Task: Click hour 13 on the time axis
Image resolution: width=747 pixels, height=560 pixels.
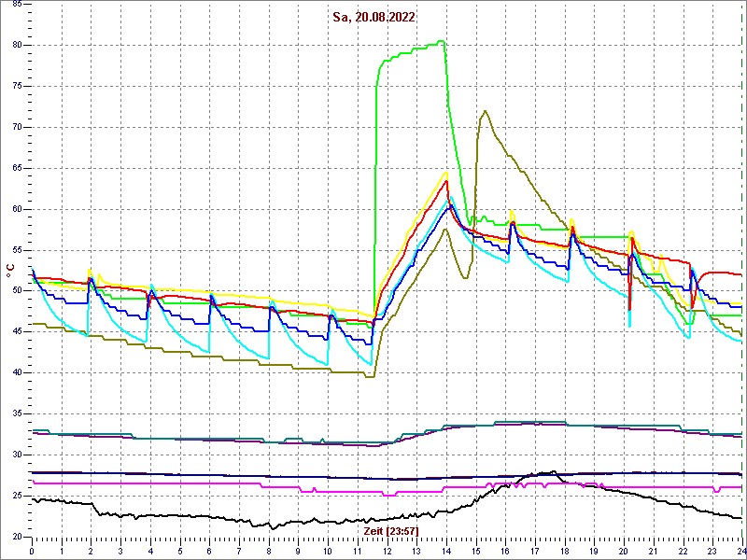Action: click(x=416, y=552)
